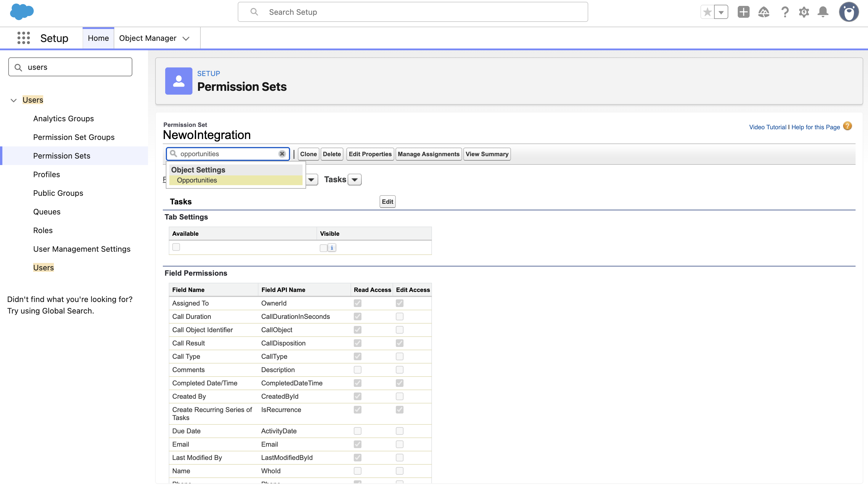This screenshot has height=491, width=868.
Task: Open the App Launcher grid icon
Action: pyautogui.click(x=24, y=38)
